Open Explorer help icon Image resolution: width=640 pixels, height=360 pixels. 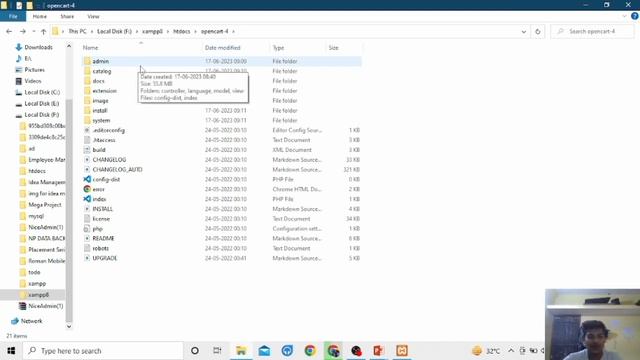point(635,16)
